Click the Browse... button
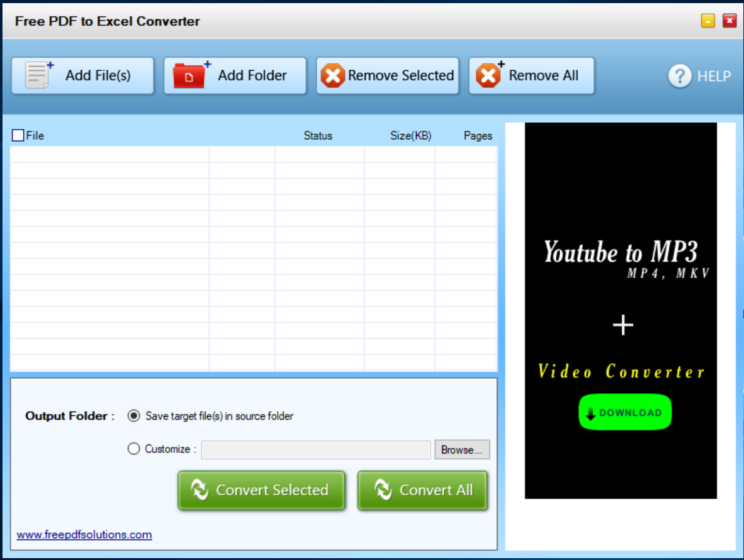This screenshot has height=560, width=744. point(462,450)
